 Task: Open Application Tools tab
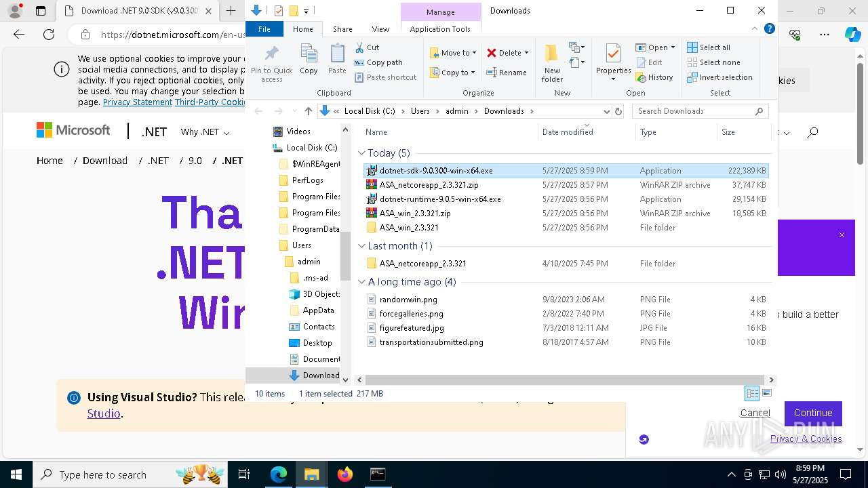pyautogui.click(x=440, y=29)
